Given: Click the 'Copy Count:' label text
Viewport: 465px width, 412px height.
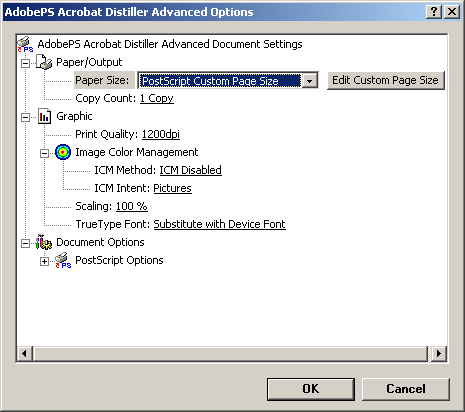Looking at the screenshot, I should (x=106, y=98).
